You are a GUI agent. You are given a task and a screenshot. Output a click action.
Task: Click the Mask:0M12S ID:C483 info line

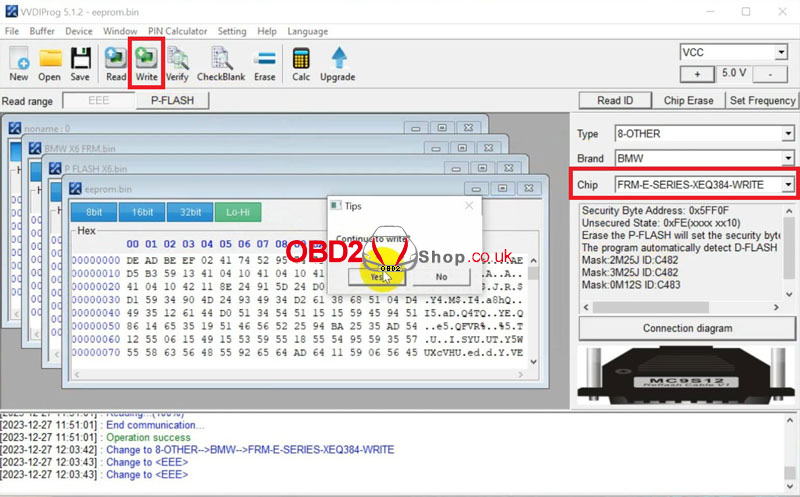point(631,285)
